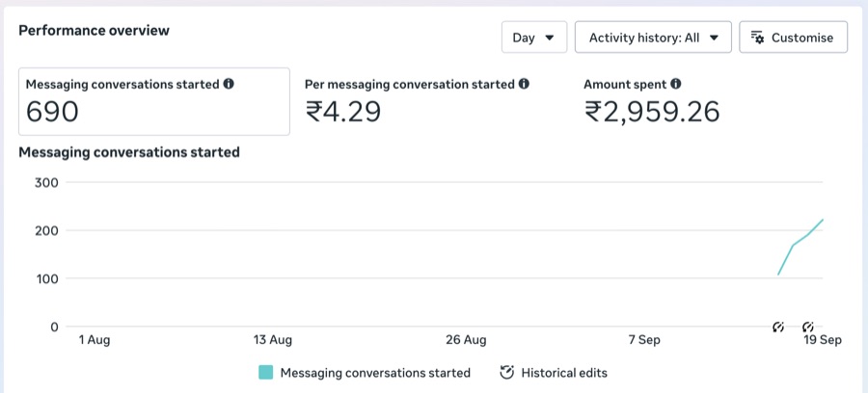The image size is (868, 393).
Task: Click the first historical edit marker on chart
Action: coord(778,327)
